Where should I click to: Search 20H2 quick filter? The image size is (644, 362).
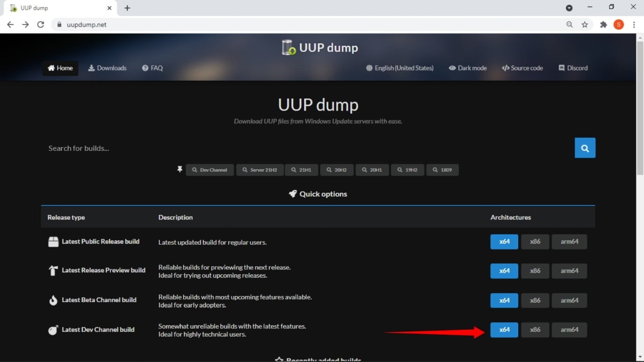point(337,170)
